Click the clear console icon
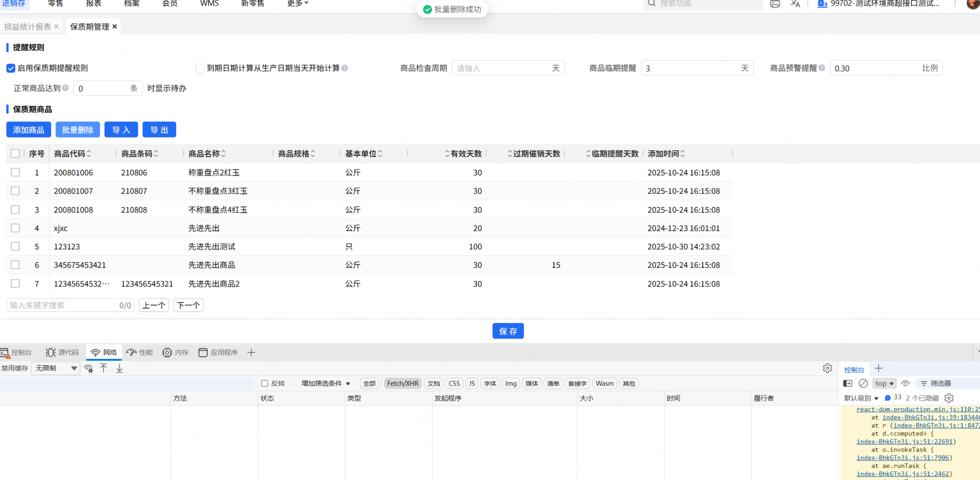 pos(863,383)
